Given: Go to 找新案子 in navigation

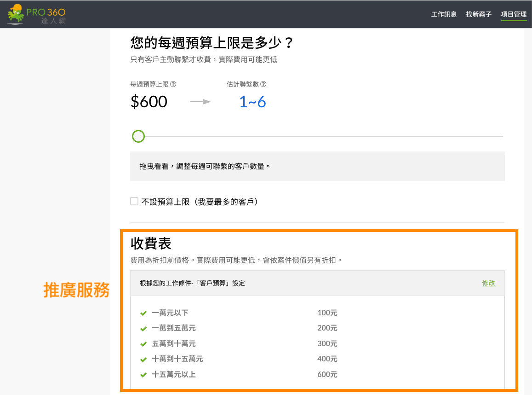Looking at the screenshot, I should point(479,14).
